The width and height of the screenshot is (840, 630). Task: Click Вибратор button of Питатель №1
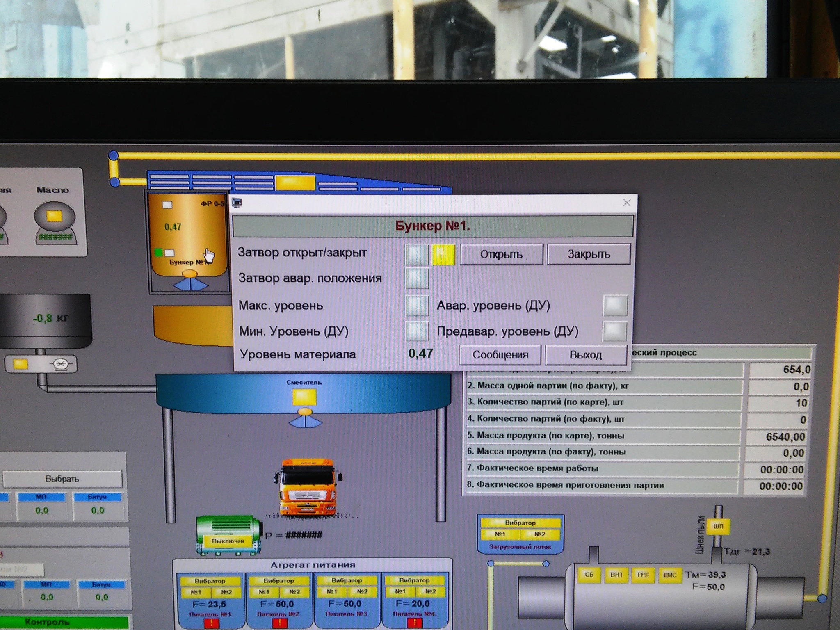pos(210,581)
